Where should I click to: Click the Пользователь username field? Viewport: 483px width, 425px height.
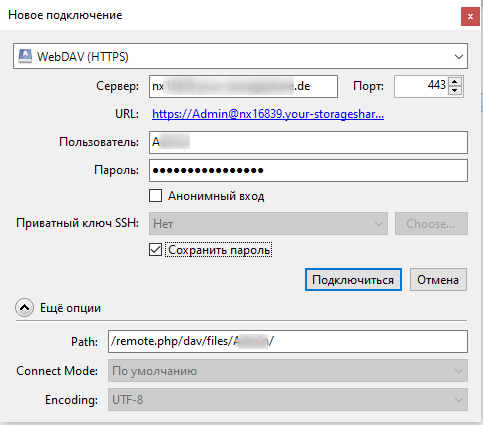pyautogui.click(x=308, y=142)
